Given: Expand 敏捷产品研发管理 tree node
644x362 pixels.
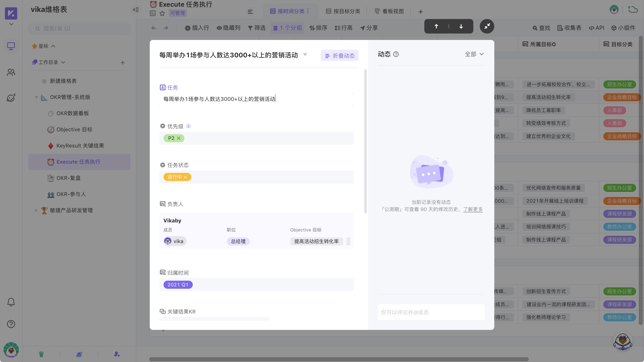Looking at the screenshot, I should 36,210.
